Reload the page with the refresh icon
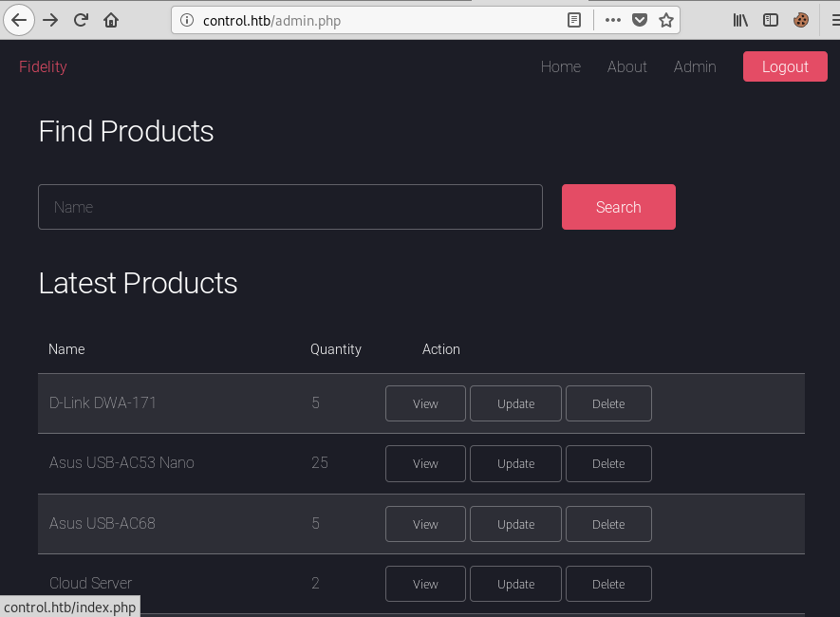This screenshot has width=840, height=617. (x=81, y=20)
